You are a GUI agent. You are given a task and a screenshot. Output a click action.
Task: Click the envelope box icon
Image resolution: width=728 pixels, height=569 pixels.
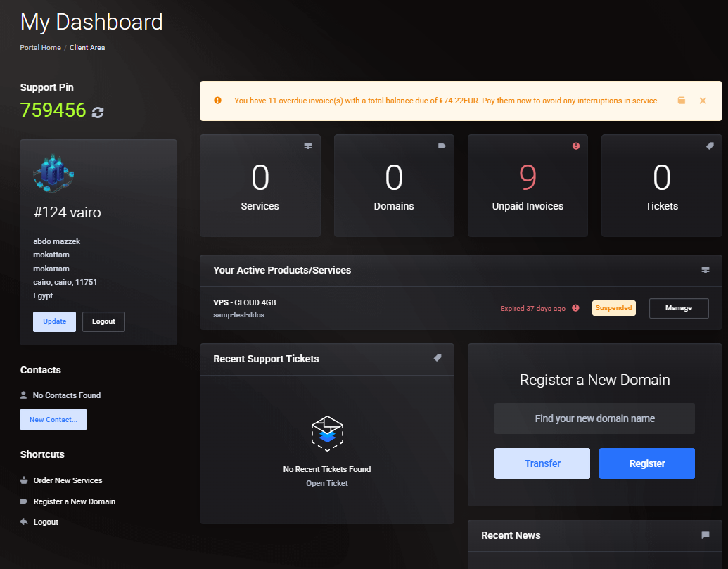point(327,433)
